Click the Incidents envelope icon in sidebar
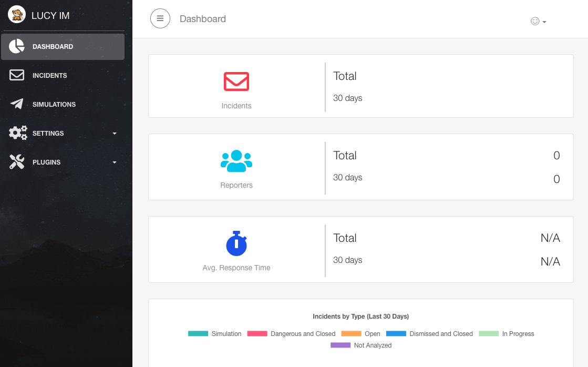The width and height of the screenshot is (588, 367). (17, 75)
